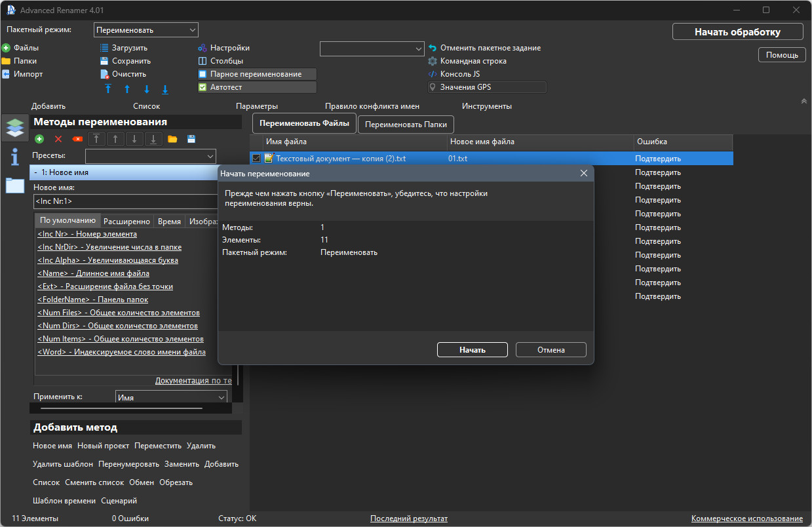Open the Применить к dropdown
This screenshot has width=812, height=527.
(171, 397)
